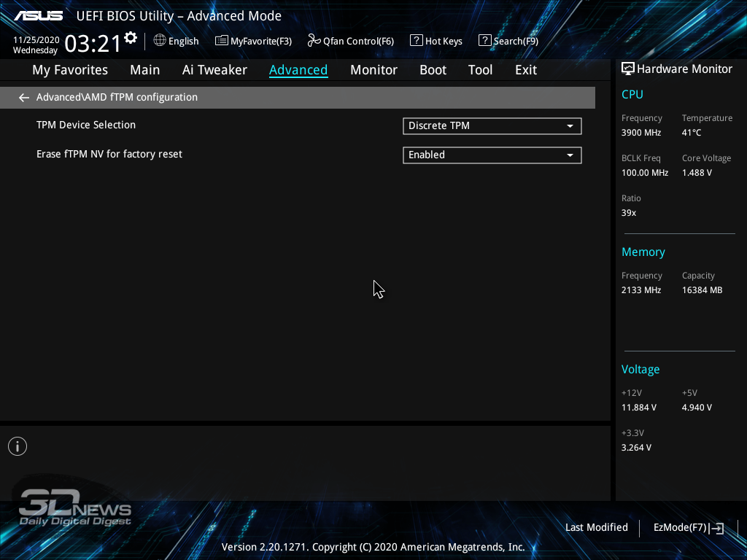
Task: Click the memory capacity value 16384 MB
Action: pyautogui.click(x=703, y=290)
